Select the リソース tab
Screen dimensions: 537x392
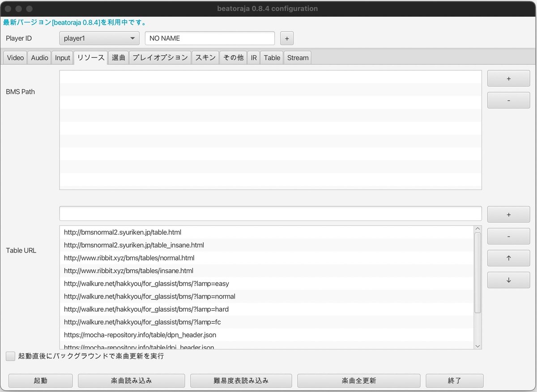[91, 58]
